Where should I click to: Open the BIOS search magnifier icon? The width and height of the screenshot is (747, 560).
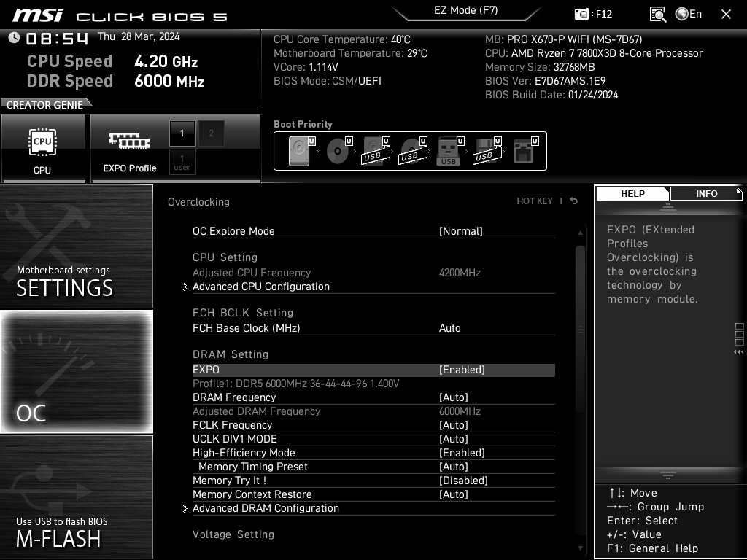tap(658, 15)
